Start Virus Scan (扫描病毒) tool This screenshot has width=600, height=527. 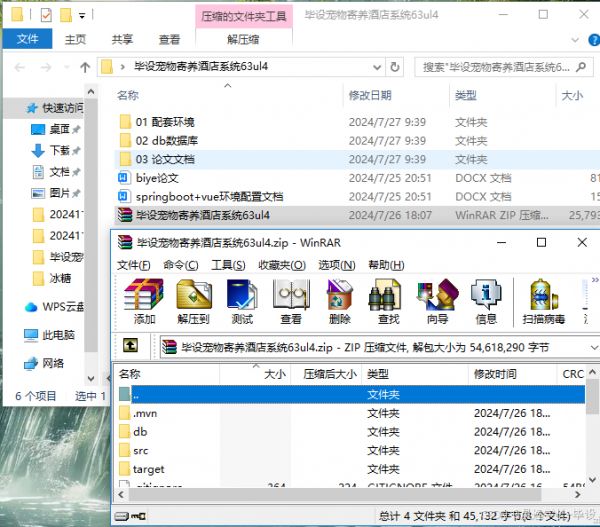pos(543,301)
